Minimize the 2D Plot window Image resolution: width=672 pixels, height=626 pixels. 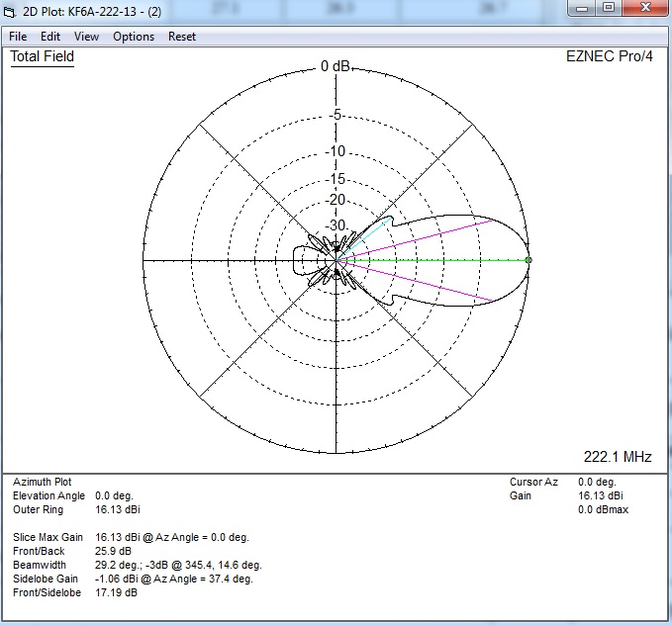pyautogui.click(x=583, y=9)
